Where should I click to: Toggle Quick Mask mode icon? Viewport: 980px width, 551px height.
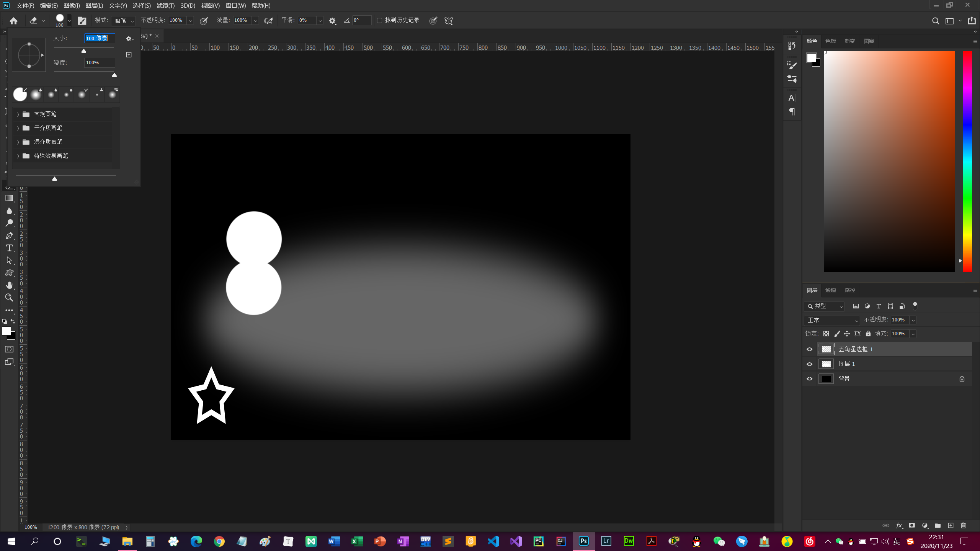9,349
